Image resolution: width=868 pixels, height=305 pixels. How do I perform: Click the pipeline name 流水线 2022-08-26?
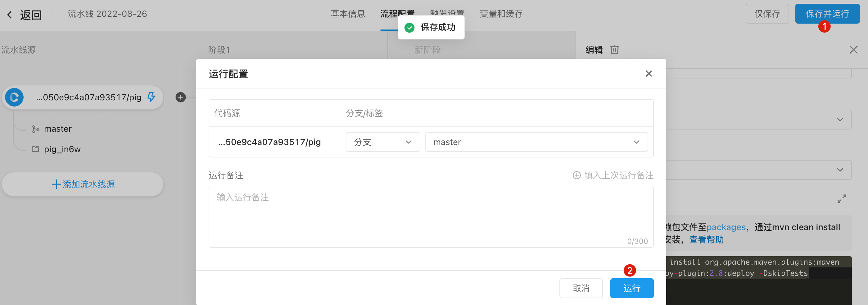coord(107,14)
